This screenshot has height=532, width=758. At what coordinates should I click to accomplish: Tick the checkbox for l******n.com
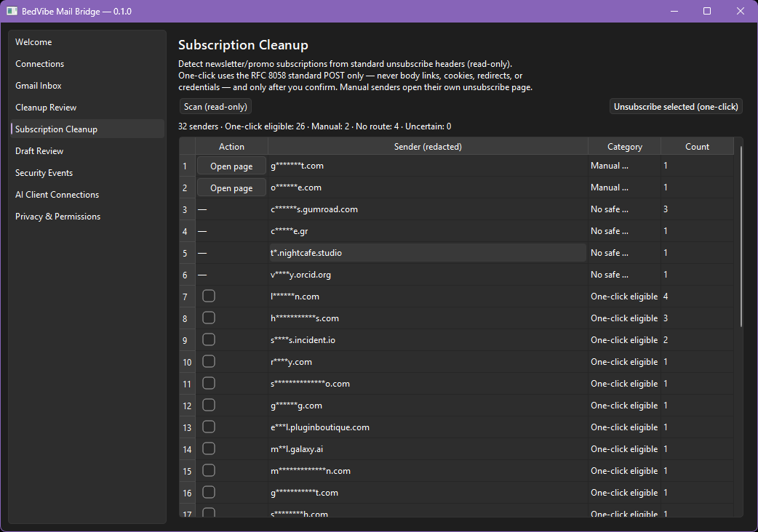[208, 296]
